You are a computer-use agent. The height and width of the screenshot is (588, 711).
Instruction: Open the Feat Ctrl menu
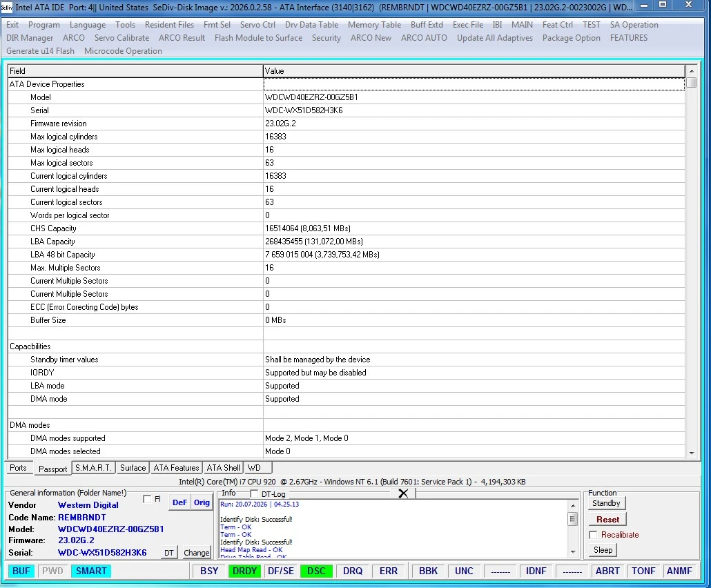[x=558, y=25]
